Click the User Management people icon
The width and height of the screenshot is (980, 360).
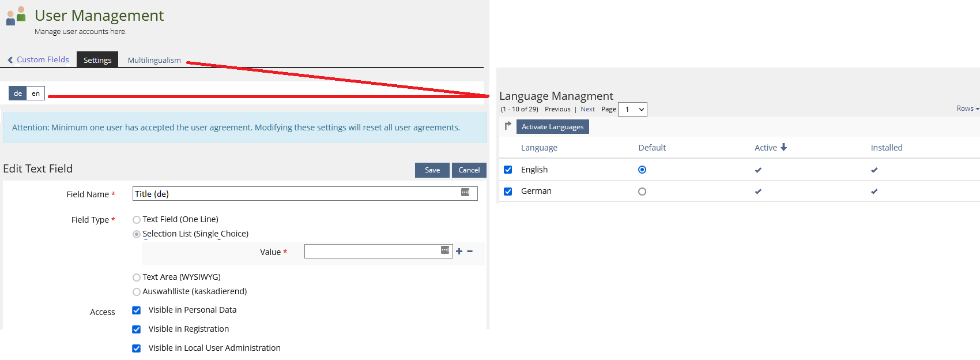point(16,16)
